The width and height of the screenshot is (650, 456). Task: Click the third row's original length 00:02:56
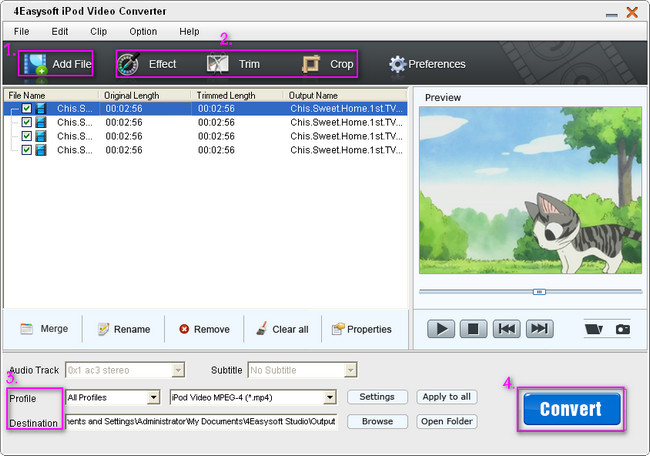124,136
